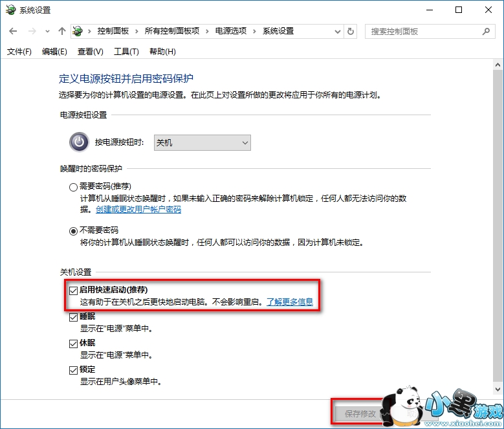Toggle the 锁定 checkbox
Image resolution: width=504 pixels, height=429 pixels.
(x=73, y=370)
